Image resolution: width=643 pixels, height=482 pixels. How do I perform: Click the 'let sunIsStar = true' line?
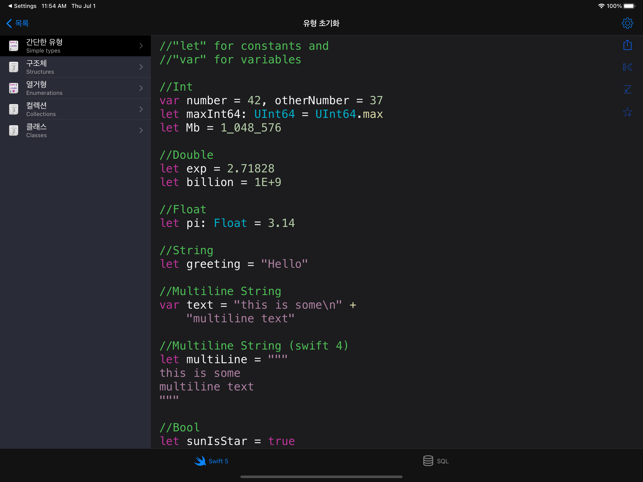tap(227, 441)
